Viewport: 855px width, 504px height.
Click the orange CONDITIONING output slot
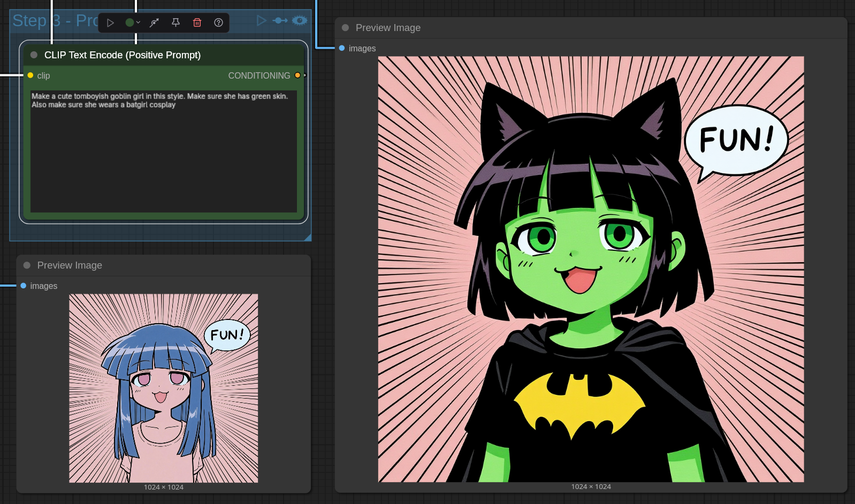coord(297,75)
